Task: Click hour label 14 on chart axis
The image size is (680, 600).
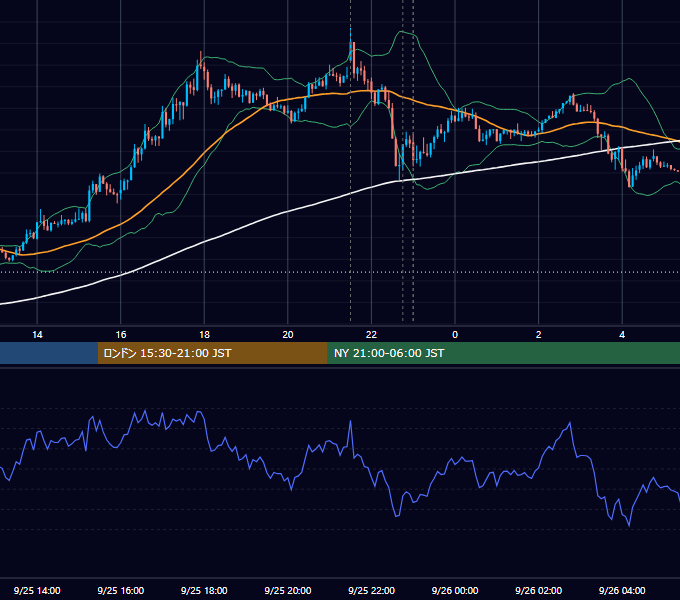Action: 37,335
